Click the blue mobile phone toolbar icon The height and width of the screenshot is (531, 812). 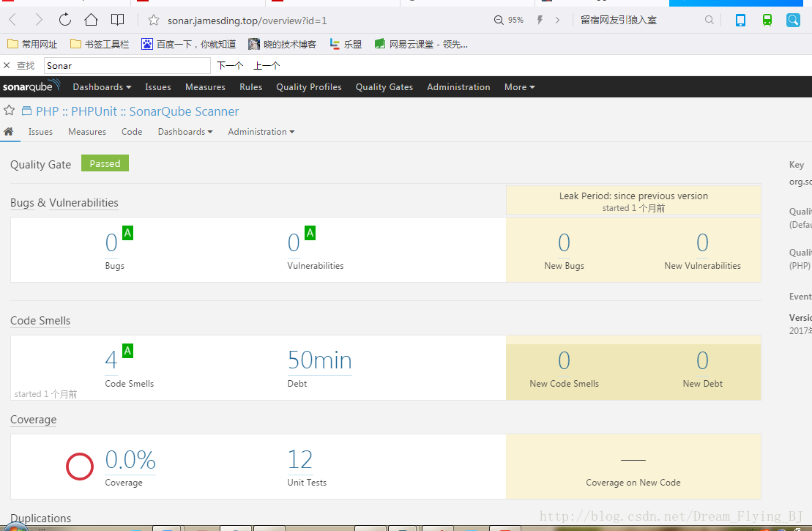[740, 21]
